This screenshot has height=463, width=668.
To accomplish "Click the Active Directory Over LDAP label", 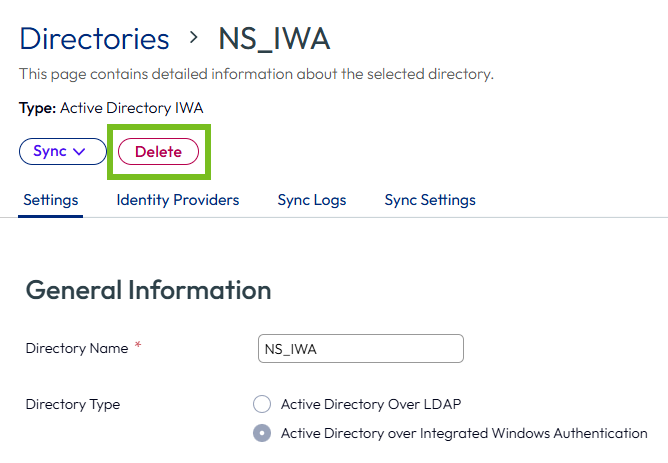I will pyautogui.click(x=371, y=404).
